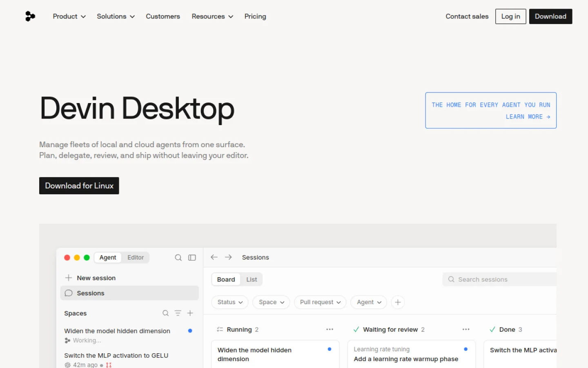The width and height of the screenshot is (588, 368).
Task: Click the Devin logo in the navigation bar
Action: [x=30, y=16]
